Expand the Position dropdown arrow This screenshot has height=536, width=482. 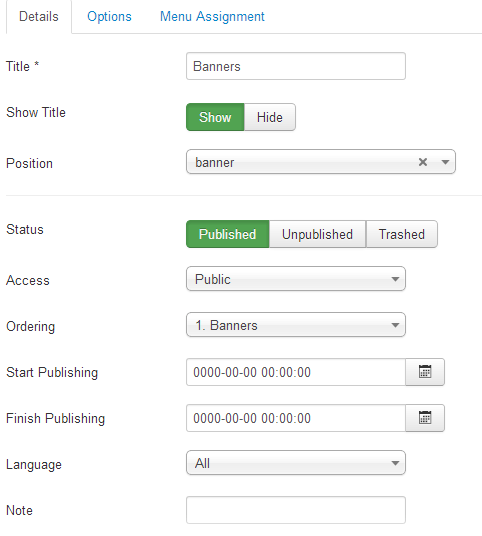[445, 162]
